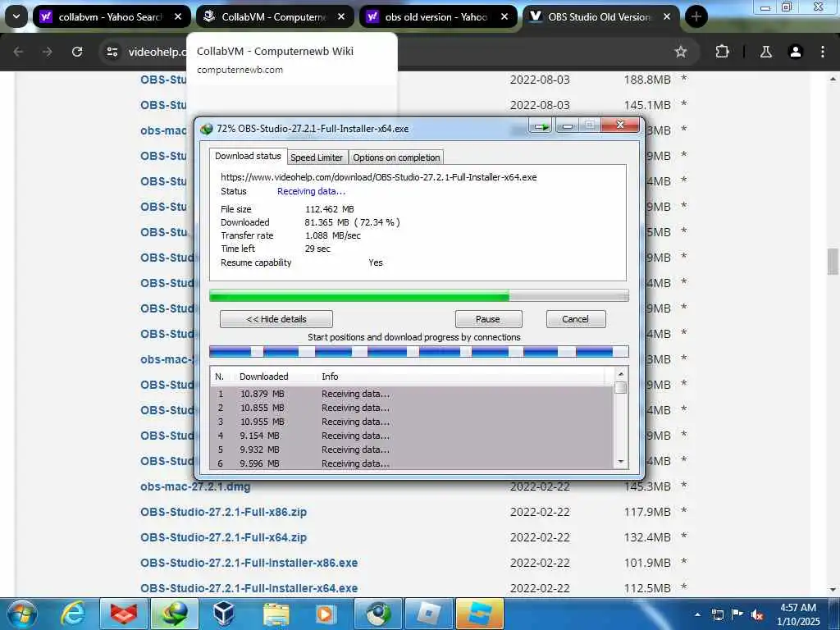Cancel the OBS Studio download
840x630 pixels.
575,319
